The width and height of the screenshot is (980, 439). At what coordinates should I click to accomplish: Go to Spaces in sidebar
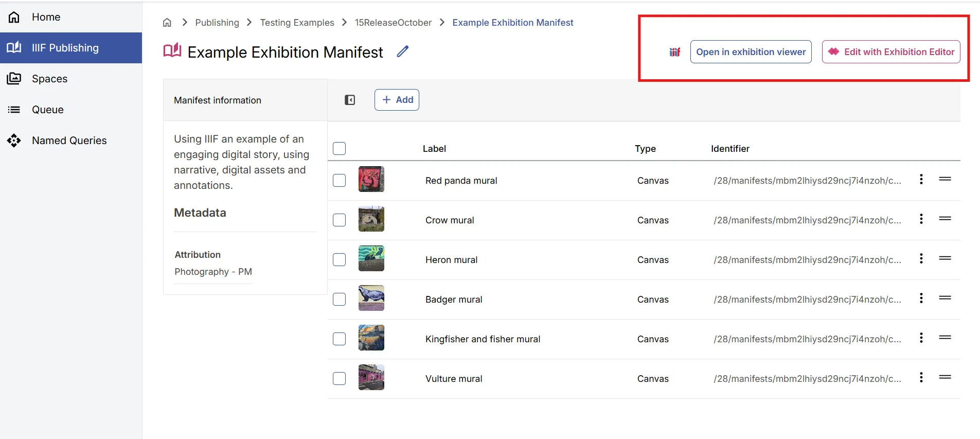pyautogui.click(x=71, y=79)
